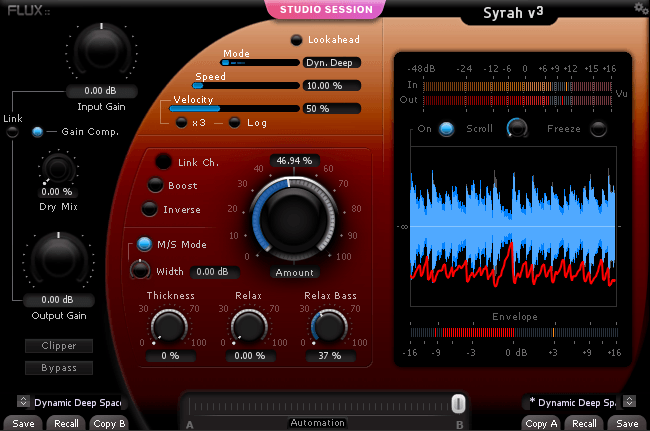
Task: Enable the x3 velocity multiplier
Action: pyautogui.click(x=181, y=123)
